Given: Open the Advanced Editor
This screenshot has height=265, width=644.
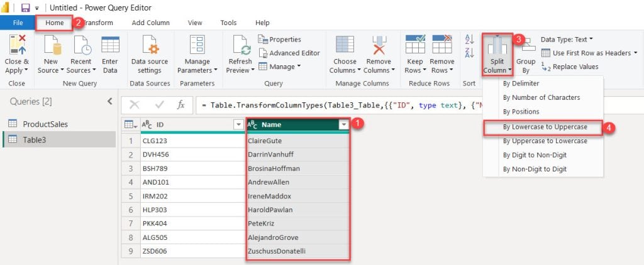Looking at the screenshot, I should tap(289, 53).
